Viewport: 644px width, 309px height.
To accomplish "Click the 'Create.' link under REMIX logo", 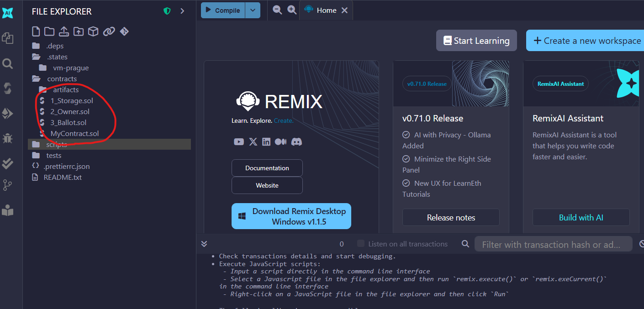I will (284, 120).
